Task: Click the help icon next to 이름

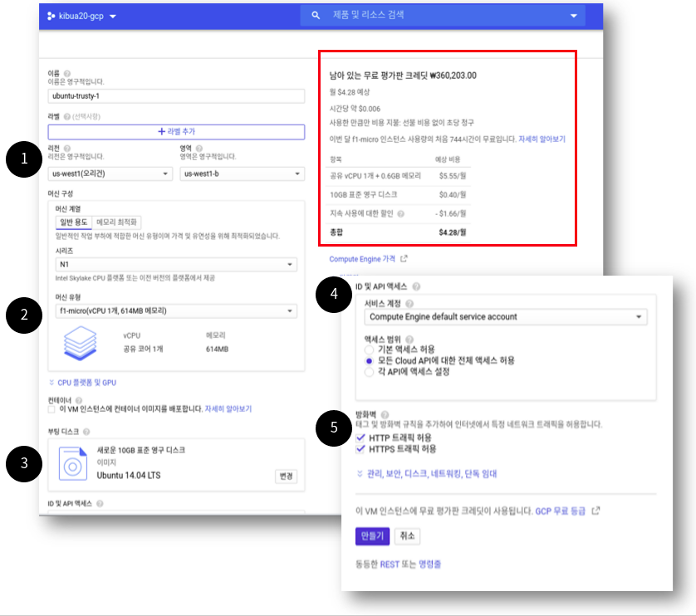Action: click(67, 74)
